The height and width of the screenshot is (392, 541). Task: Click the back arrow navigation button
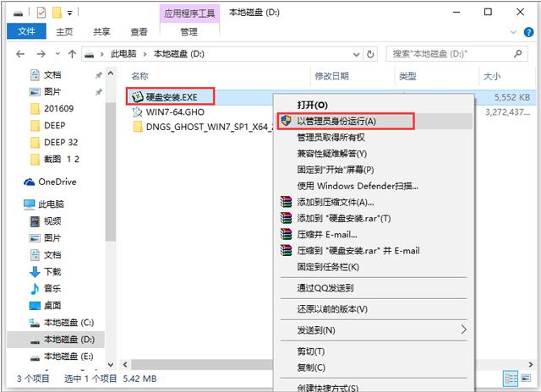coord(20,53)
